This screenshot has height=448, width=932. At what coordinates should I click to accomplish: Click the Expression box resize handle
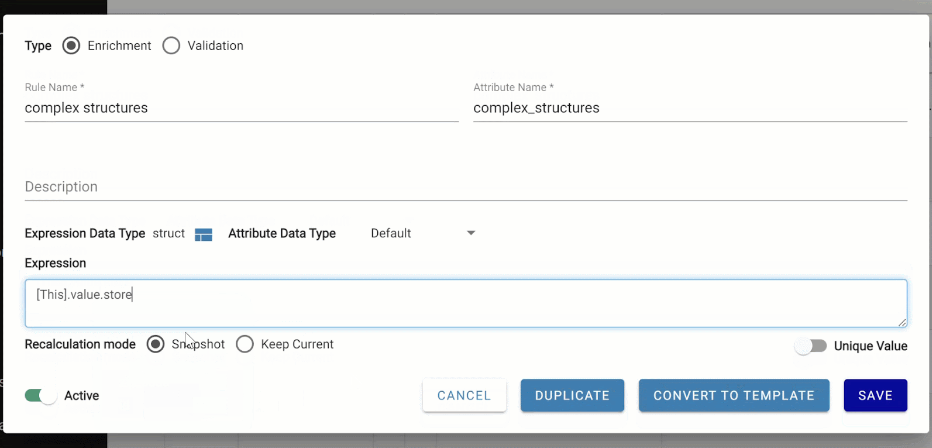[x=902, y=322]
